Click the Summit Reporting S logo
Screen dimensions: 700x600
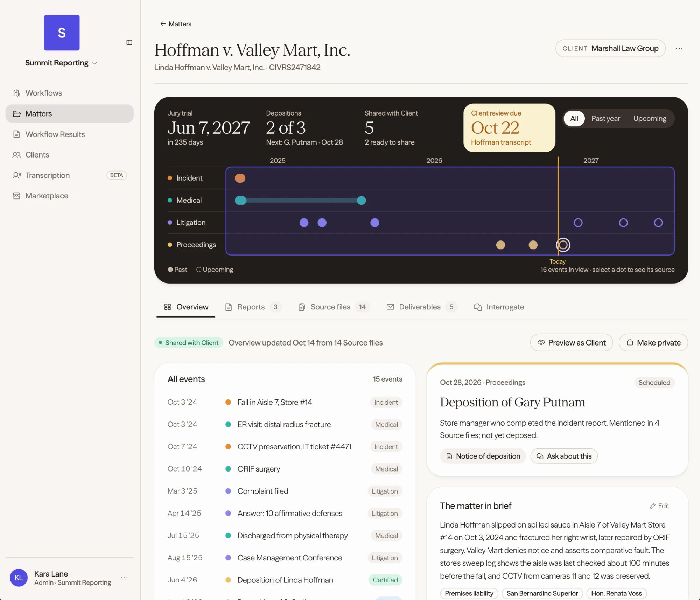click(62, 33)
